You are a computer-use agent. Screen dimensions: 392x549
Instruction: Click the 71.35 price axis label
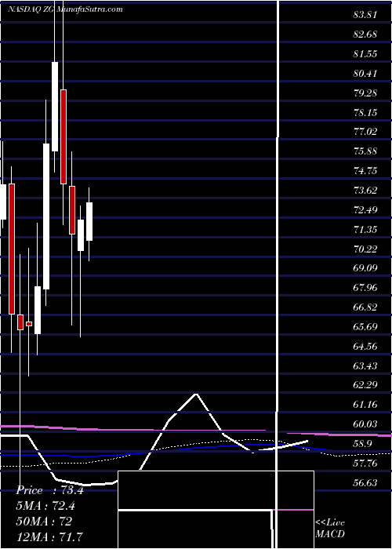point(365,230)
